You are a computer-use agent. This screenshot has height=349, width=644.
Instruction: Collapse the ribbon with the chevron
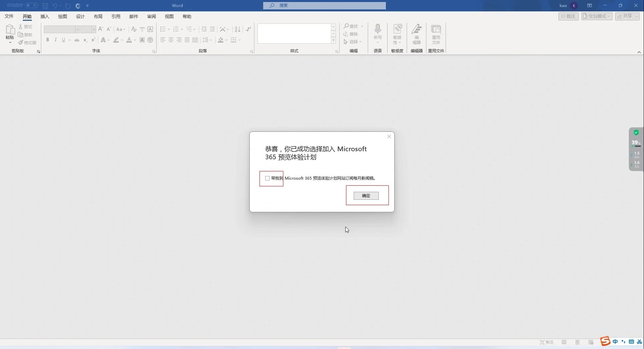click(639, 52)
